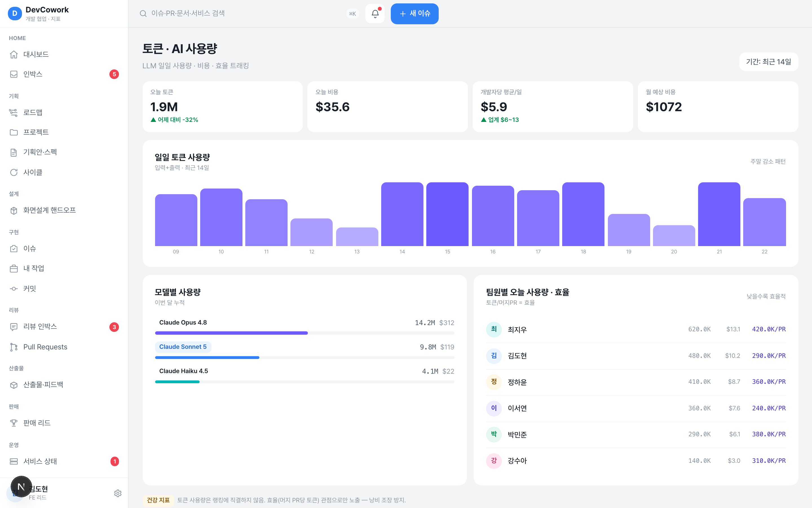
Task: Open 인박스 menu item
Action: (64, 74)
